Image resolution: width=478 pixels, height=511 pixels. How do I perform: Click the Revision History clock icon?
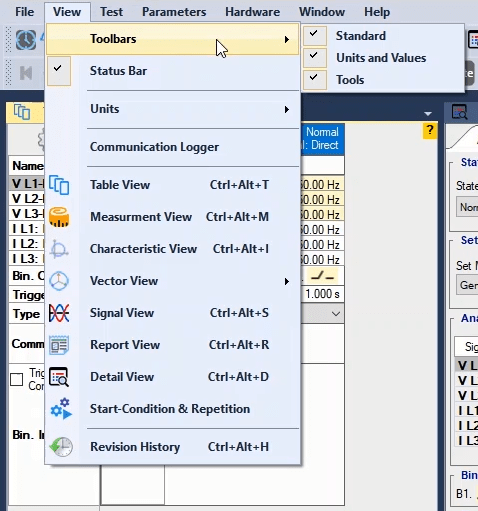[x=61, y=447]
